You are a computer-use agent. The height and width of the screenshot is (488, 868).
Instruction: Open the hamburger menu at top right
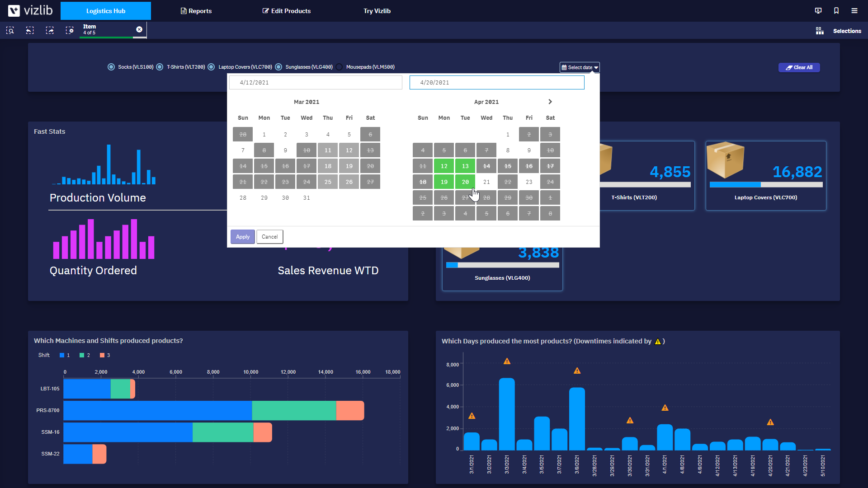[x=854, y=10]
